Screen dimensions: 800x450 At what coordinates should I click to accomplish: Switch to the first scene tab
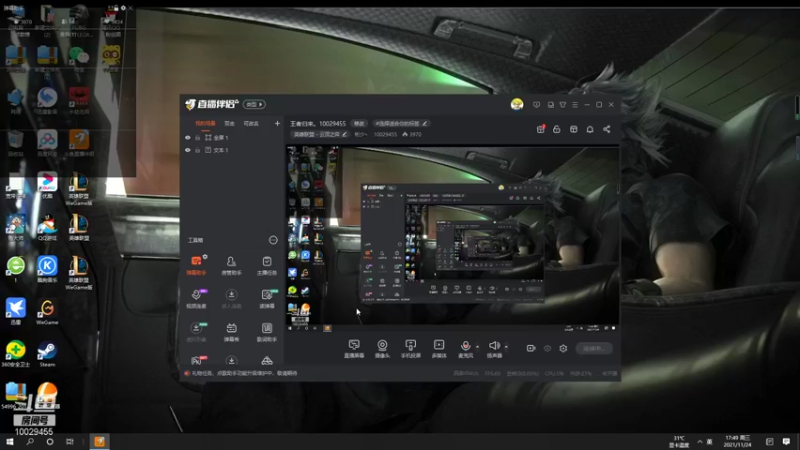[205, 123]
